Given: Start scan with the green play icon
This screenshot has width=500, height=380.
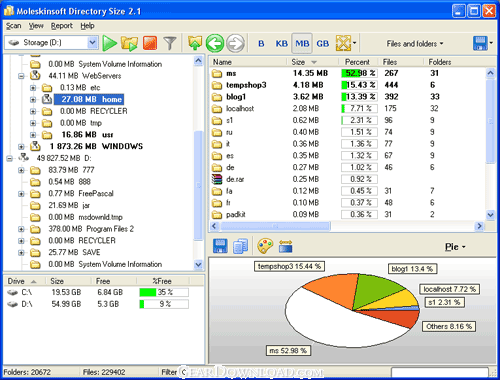Looking at the screenshot, I should point(109,43).
